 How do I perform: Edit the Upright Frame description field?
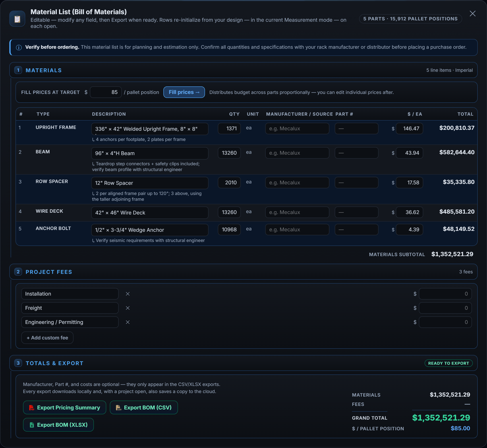tap(150, 129)
